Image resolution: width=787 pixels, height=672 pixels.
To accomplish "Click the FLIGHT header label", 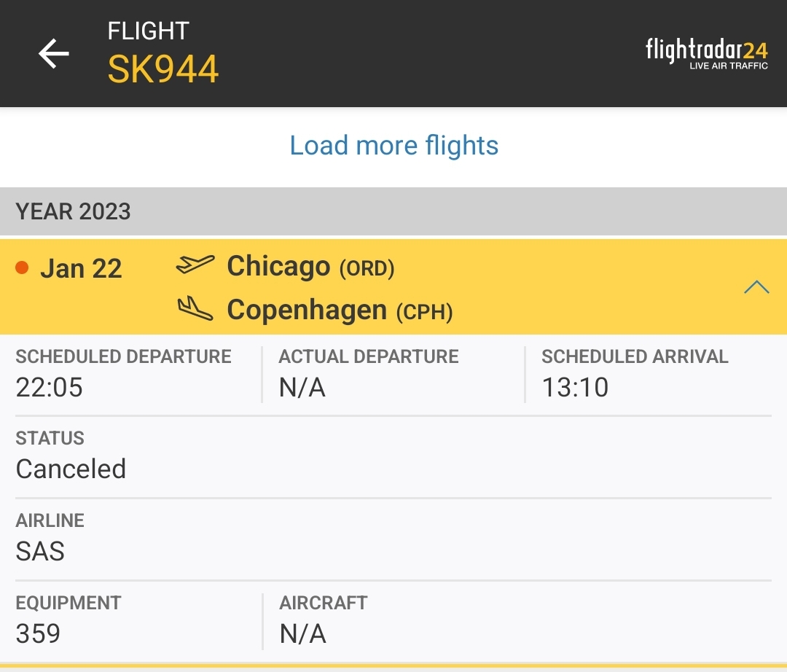I will pos(149,31).
